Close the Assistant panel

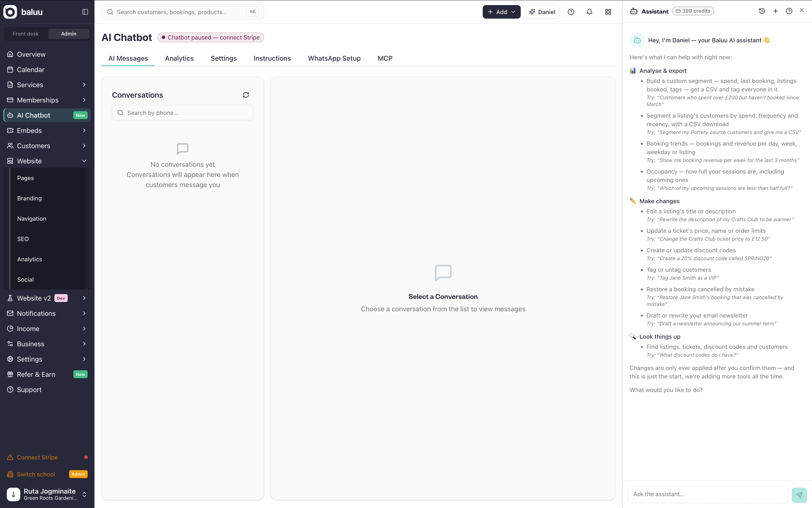pos(802,10)
